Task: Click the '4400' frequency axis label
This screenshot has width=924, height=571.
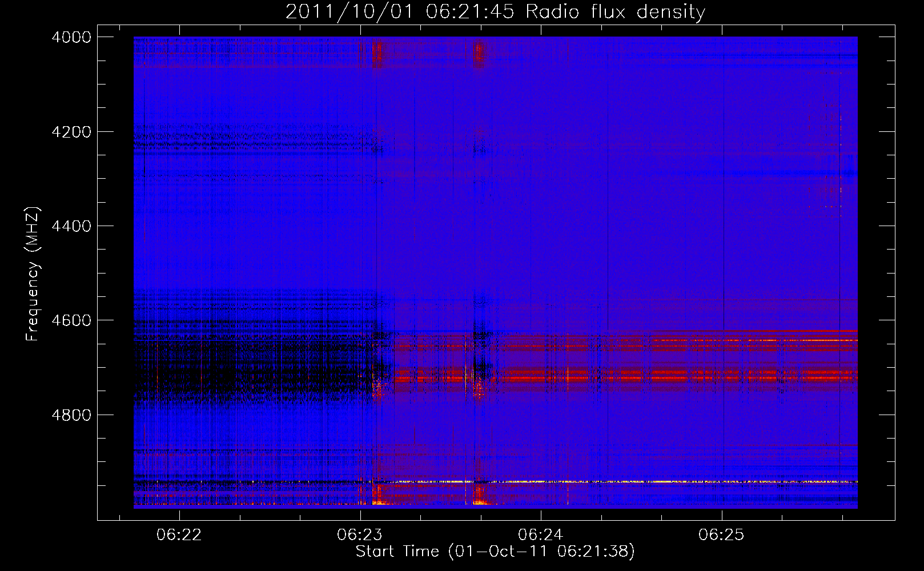Action: 71,226
